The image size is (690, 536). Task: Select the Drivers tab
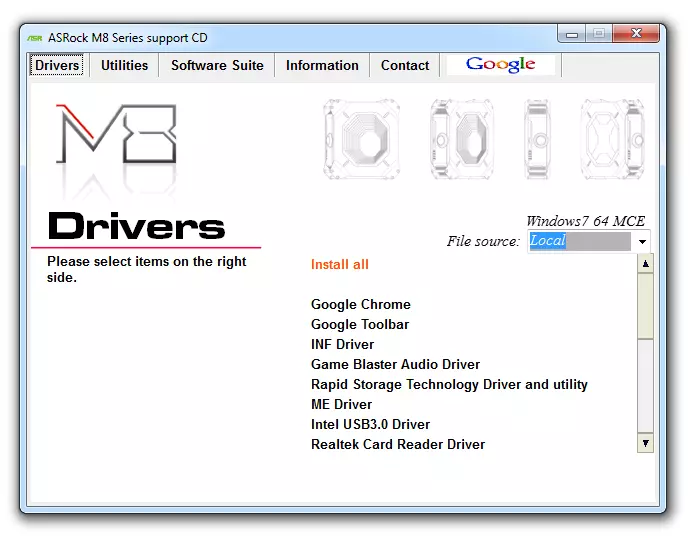point(57,65)
